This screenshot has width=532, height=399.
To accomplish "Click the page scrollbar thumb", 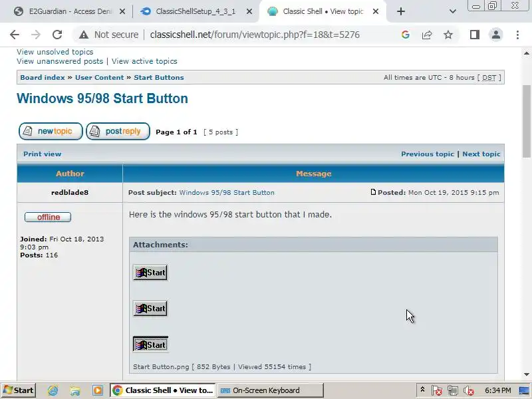I will click(x=527, y=120).
